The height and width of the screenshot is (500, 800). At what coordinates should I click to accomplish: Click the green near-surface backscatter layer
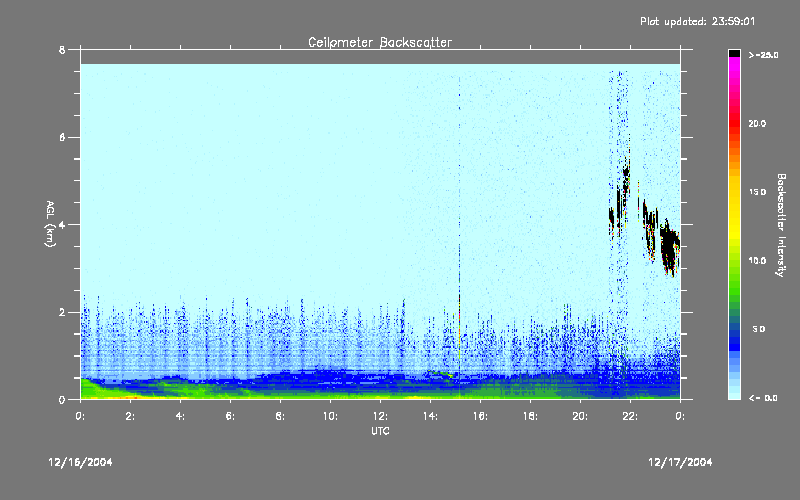click(x=380, y=392)
